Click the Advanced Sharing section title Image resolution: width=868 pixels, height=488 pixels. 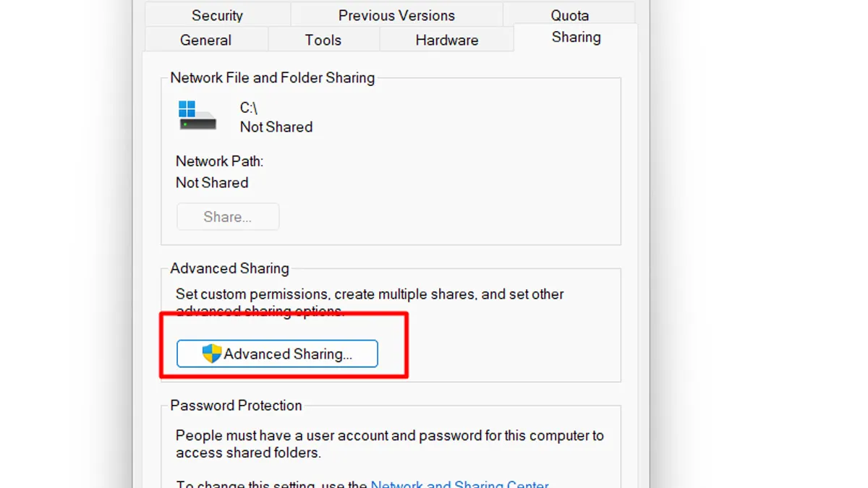[x=229, y=268]
